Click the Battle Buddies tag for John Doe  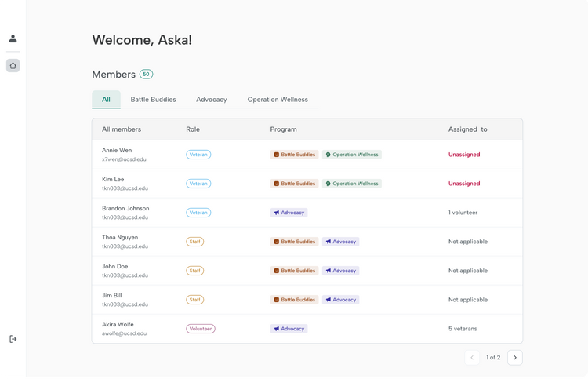tap(294, 271)
